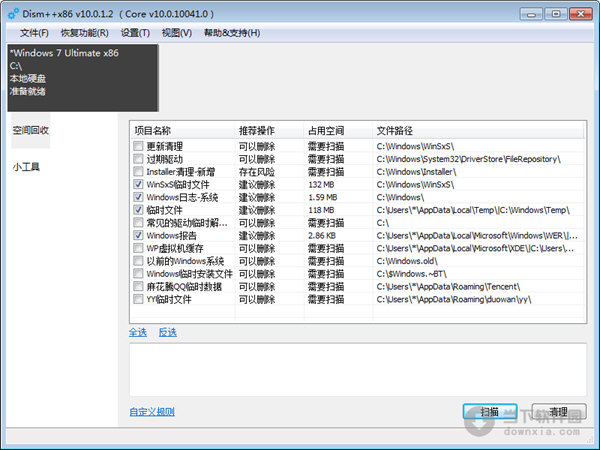
Task: Click 需要扫描 in the 更新清理 row
Action: pos(326,146)
